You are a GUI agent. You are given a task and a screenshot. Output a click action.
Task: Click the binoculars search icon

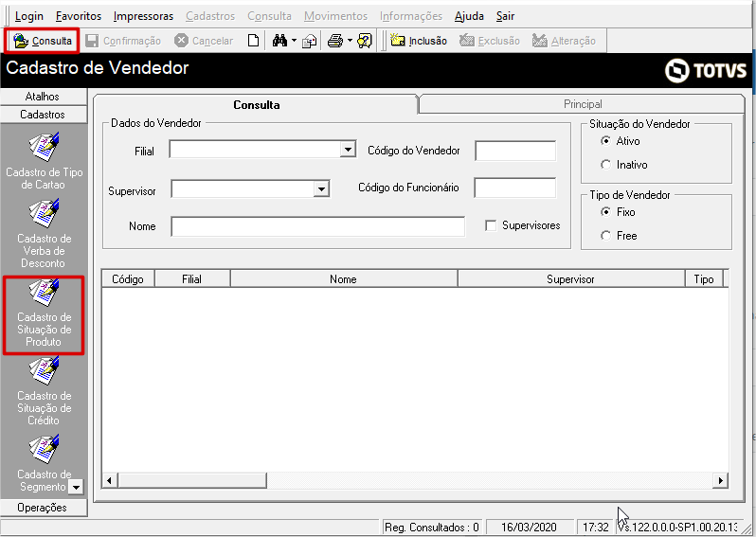279,41
